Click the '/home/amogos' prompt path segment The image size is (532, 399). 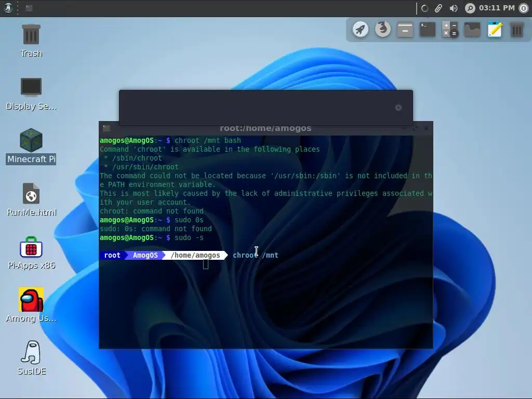coord(195,255)
